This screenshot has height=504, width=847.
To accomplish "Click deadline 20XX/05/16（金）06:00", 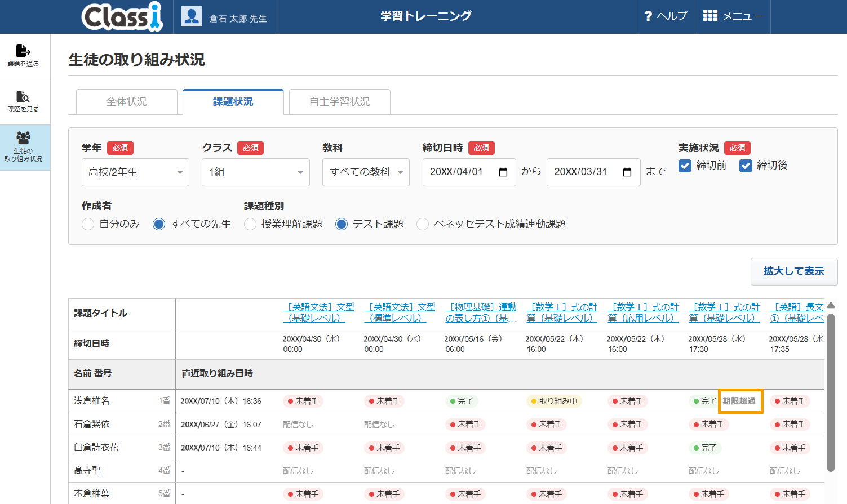I will pos(473,344).
